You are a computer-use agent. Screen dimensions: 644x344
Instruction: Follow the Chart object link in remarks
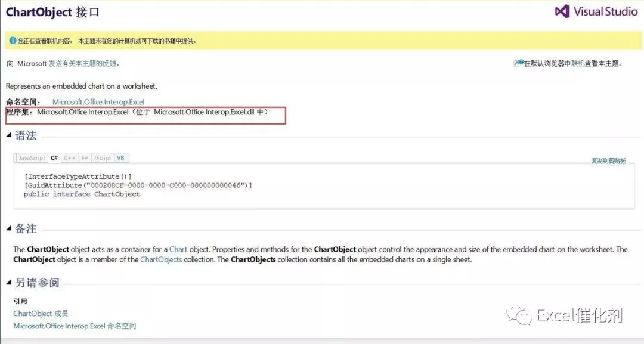pyautogui.click(x=178, y=249)
